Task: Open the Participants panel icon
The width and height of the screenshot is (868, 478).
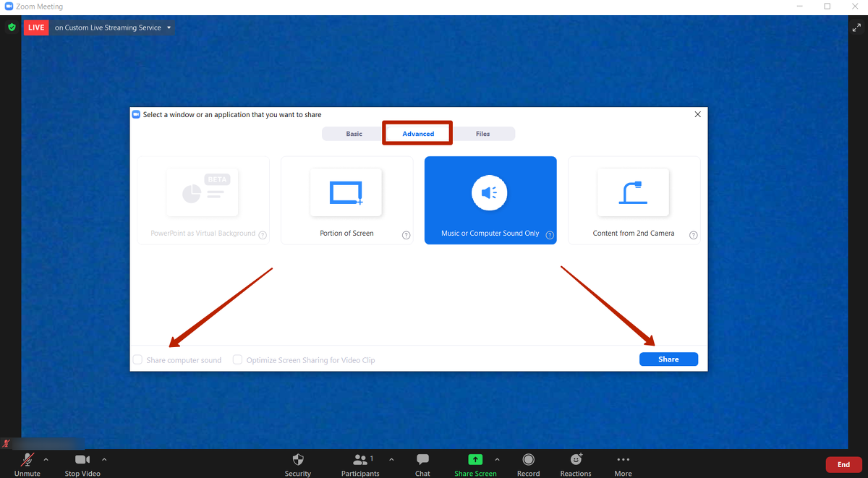Action: point(359,460)
